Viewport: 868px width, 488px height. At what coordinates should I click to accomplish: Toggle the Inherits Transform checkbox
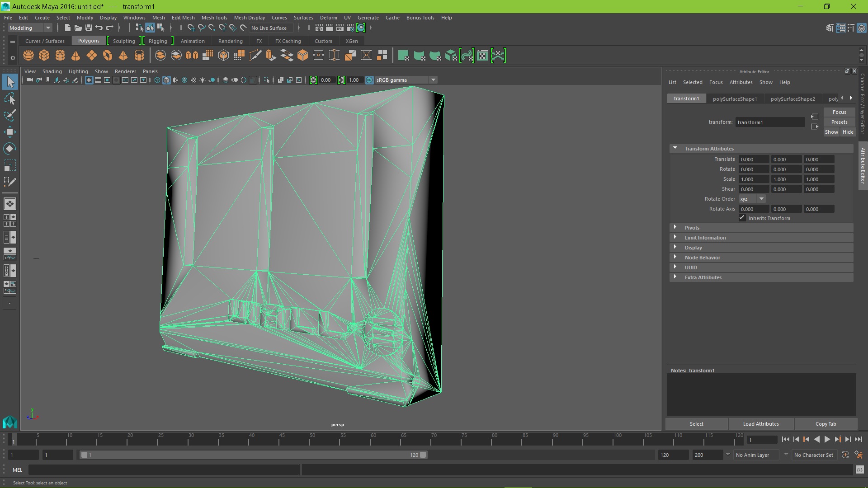coord(742,218)
